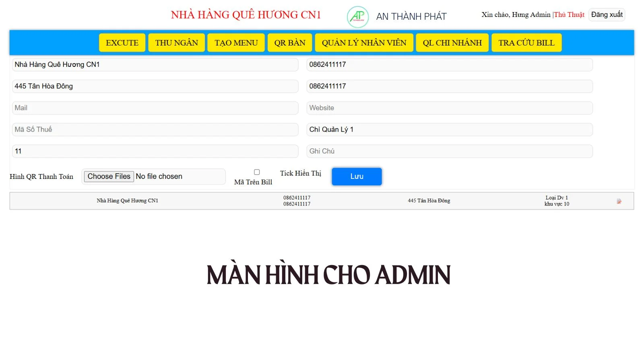Click the address field 445 Tân Hòa Đông
This screenshot has width=644, height=361.
pyautogui.click(x=155, y=86)
